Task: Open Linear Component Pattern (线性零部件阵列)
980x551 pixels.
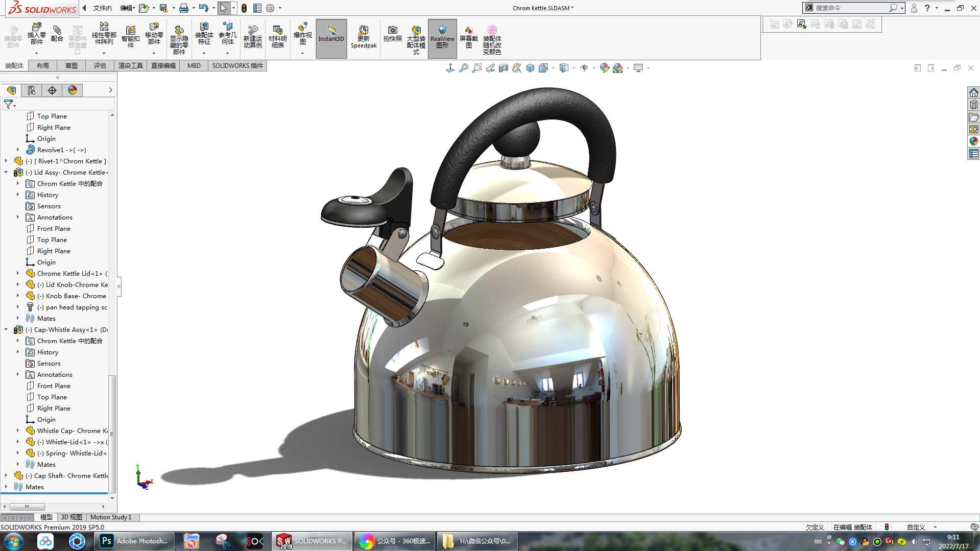Action: [x=104, y=34]
